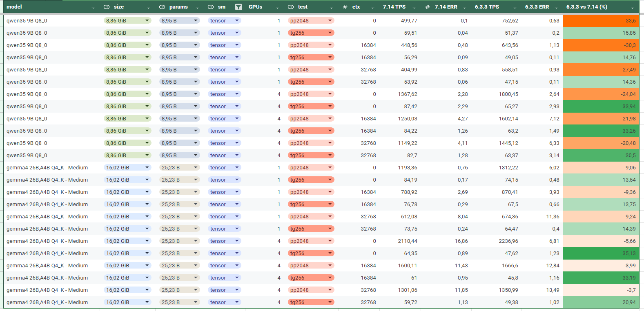Select the model cell in the 404,99 TPS row
This screenshot has height=311, width=644.
[51, 69]
